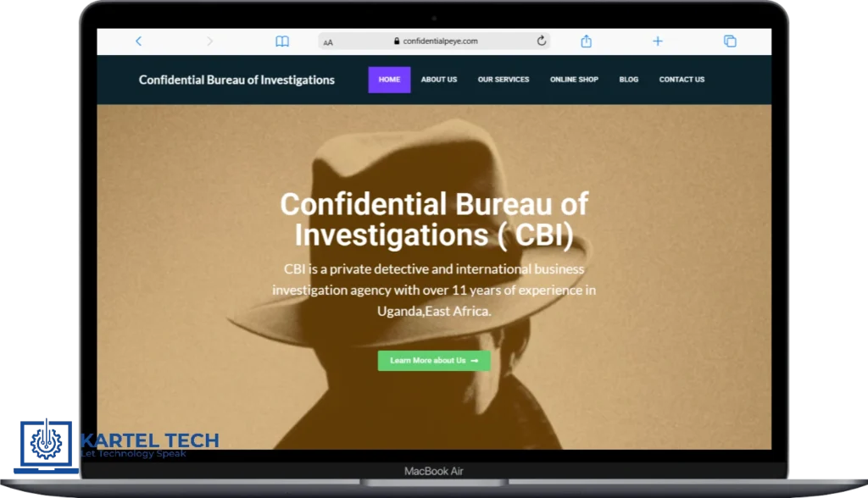Click the large hero heading text

coord(433,219)
